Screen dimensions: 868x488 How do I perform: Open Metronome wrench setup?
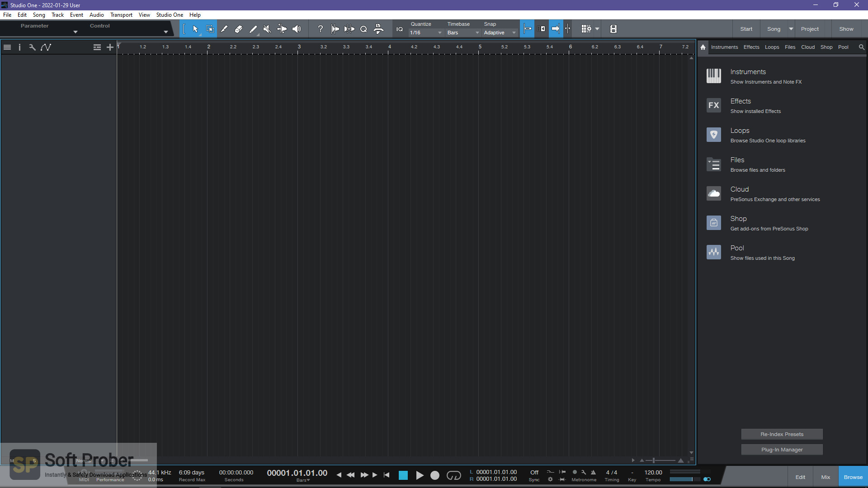584,472
